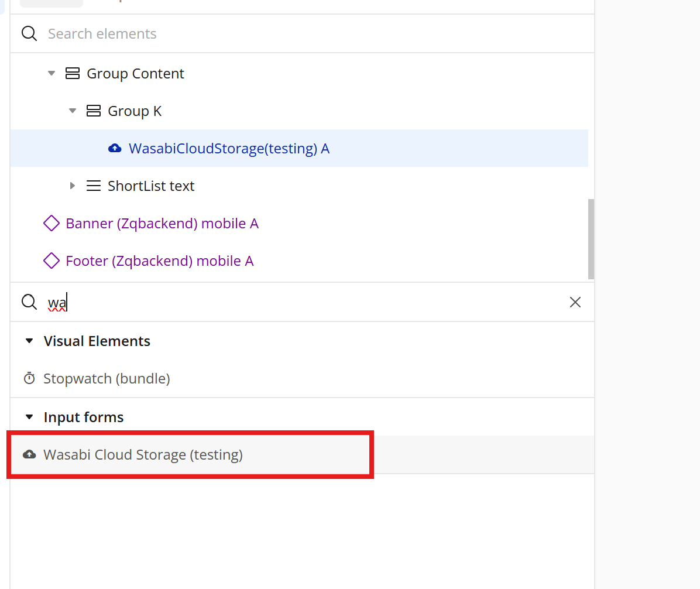The height and width of the screenshot is (589, 700).
Task: Click the diamond icon beside Footer (Zqbackend)
Action: click(x=52, y=261)
